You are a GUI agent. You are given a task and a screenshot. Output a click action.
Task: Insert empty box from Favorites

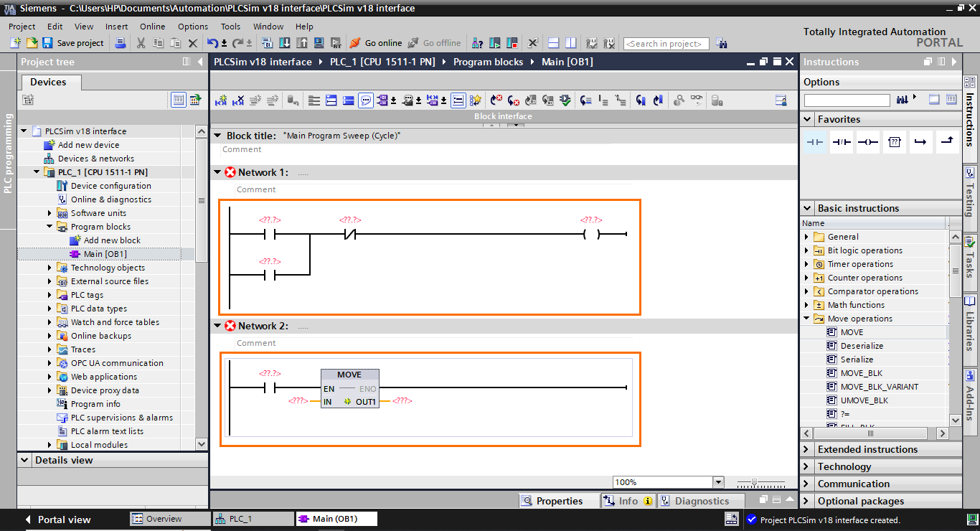[894, 142]
